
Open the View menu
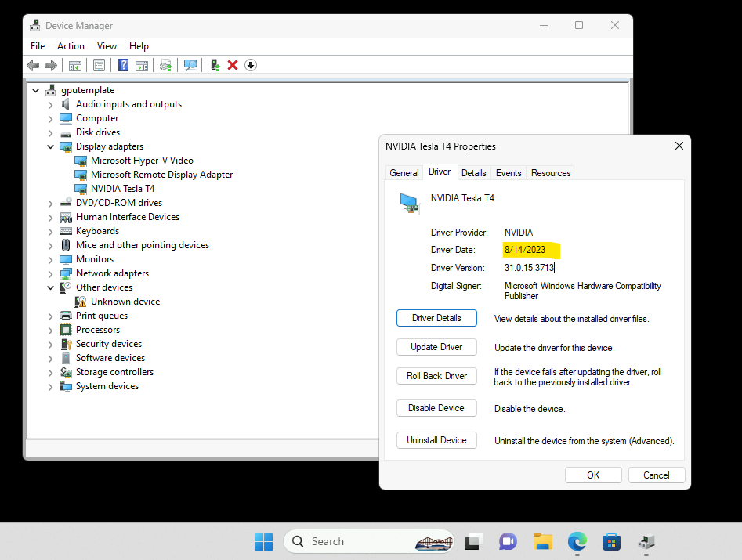pos(107,46)
